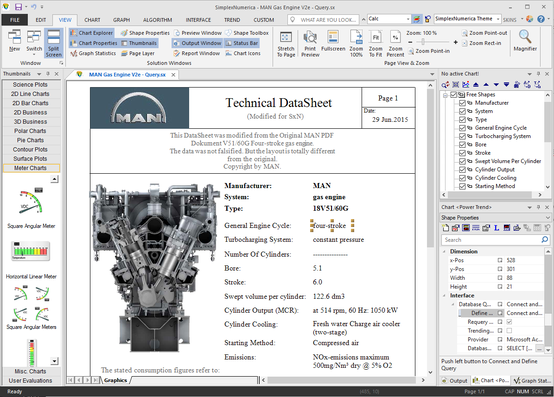Viewport: 554px width, 397px height.
Task: Uncheck the Requery property checkbox
Action: coord(509,322)
